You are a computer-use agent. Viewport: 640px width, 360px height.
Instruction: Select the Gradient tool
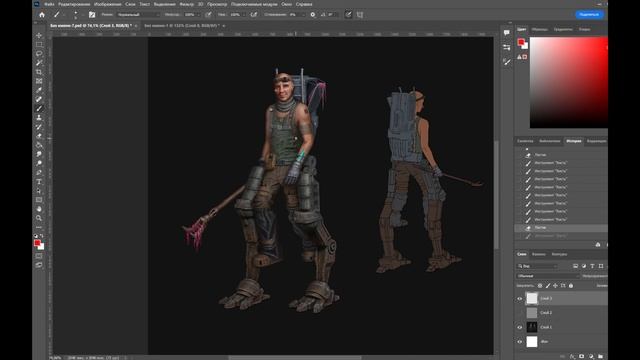39,145
